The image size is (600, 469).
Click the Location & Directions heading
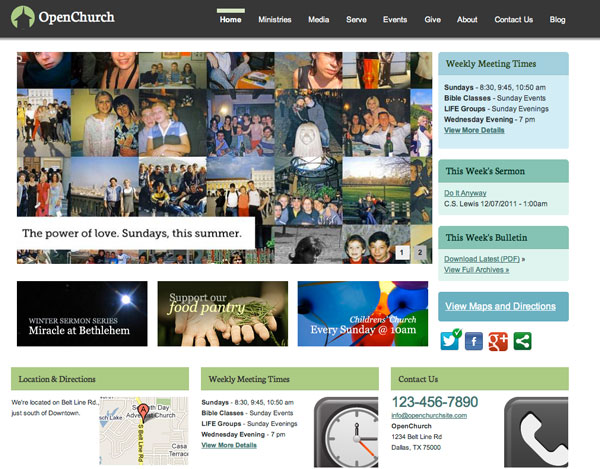57,379
